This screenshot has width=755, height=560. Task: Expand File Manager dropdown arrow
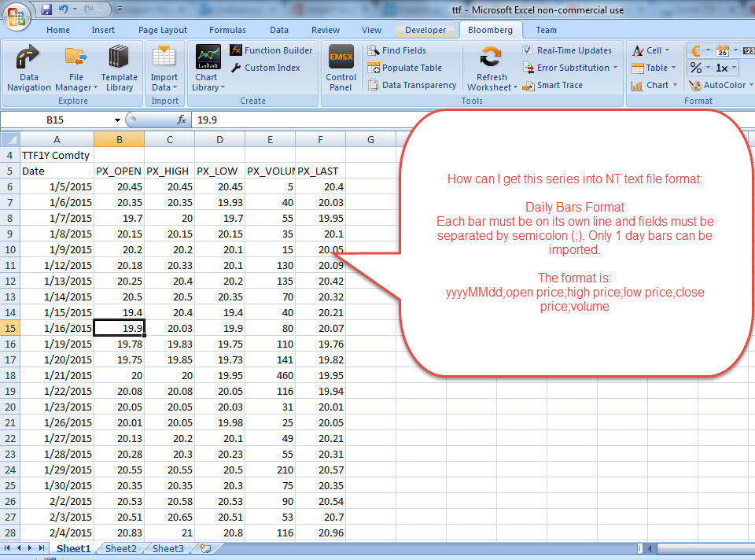[95, 87]
